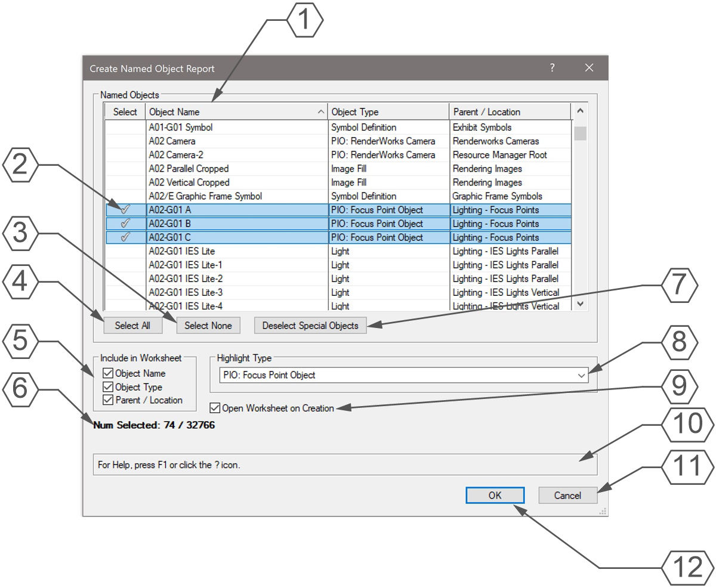716x588 pixels.
Task: Sort by Object Name column header
Action: point(236,112)
